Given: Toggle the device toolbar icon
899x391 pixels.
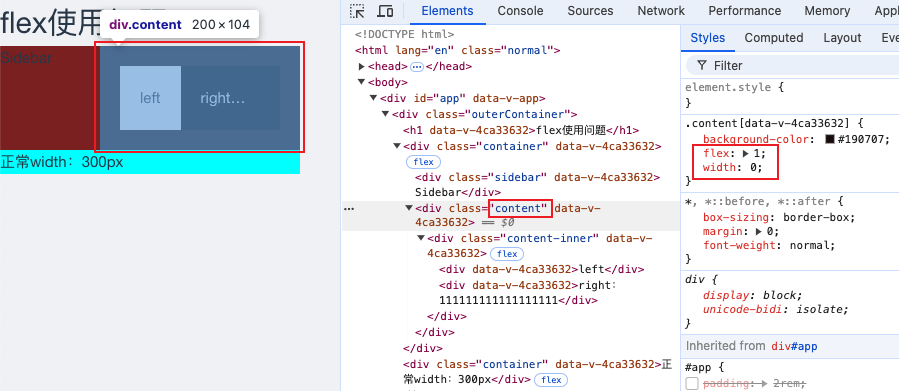Looking at the screenshot, I should coord(385,11).
